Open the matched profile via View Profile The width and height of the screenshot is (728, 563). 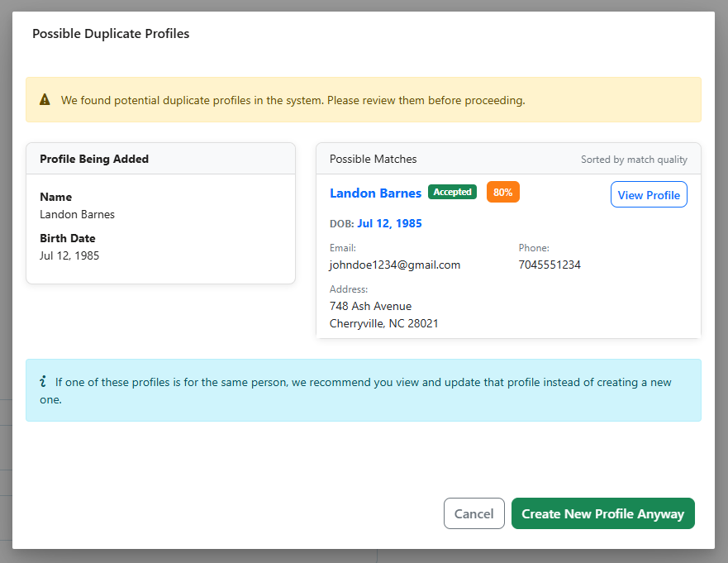pyautogui.click(x=649, y=194)
